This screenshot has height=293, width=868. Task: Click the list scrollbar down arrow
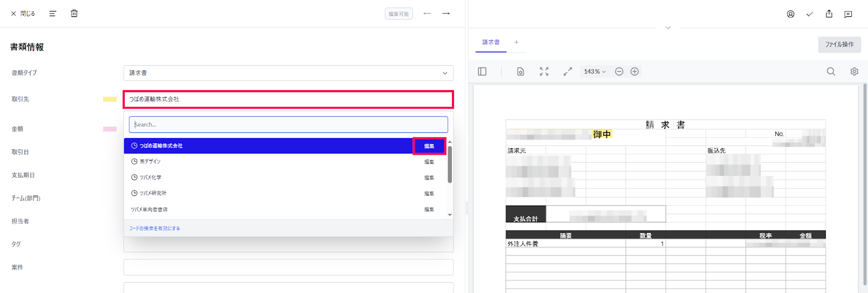[x=450, y=215]
